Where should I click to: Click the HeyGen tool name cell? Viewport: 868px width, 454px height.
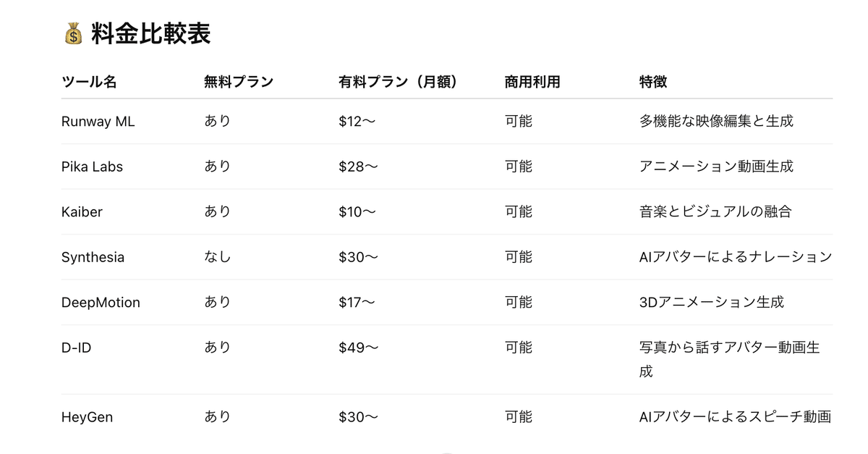coord(87,417)
